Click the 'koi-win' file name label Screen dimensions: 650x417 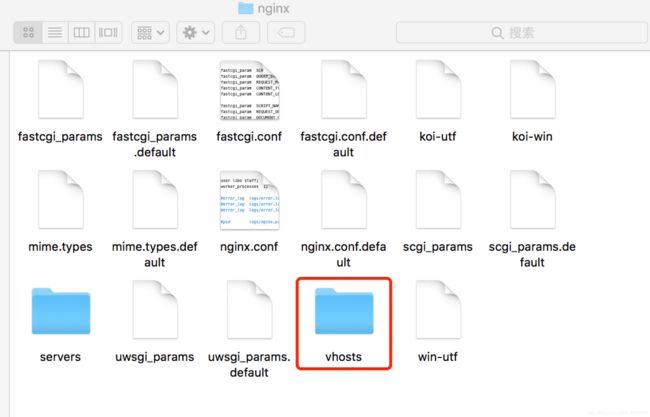[532, 136]
